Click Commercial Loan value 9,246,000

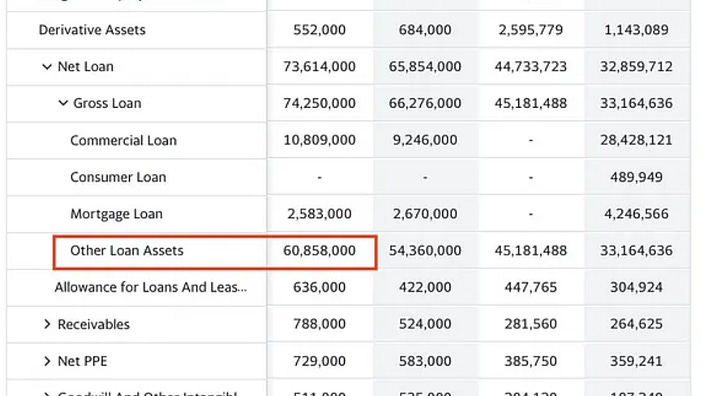425,140
